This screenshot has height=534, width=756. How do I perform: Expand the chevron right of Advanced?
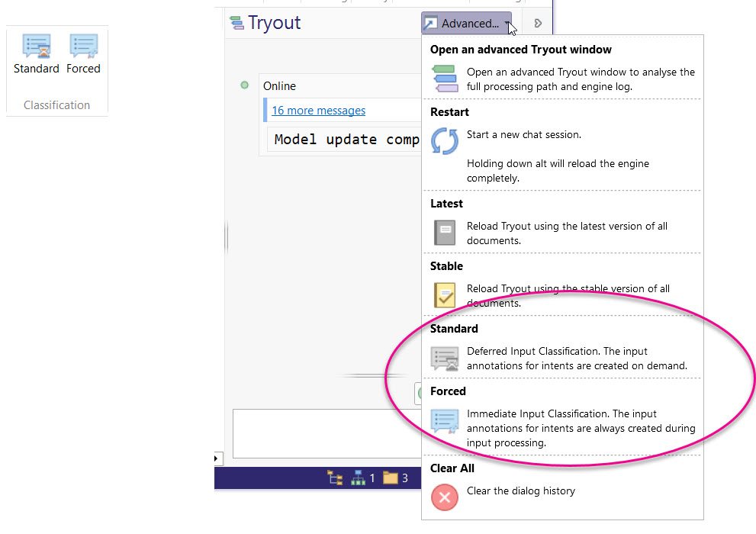click(538, 24)
